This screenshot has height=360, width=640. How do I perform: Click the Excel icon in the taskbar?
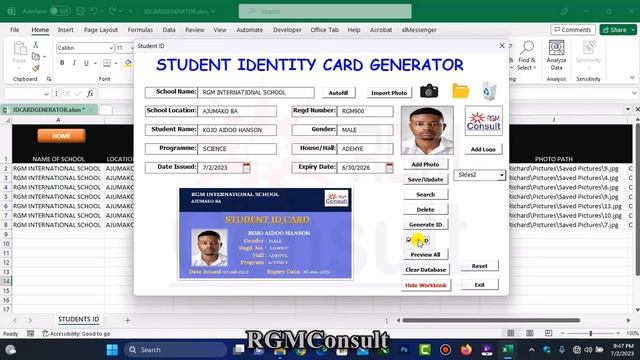tap(507, 350)
